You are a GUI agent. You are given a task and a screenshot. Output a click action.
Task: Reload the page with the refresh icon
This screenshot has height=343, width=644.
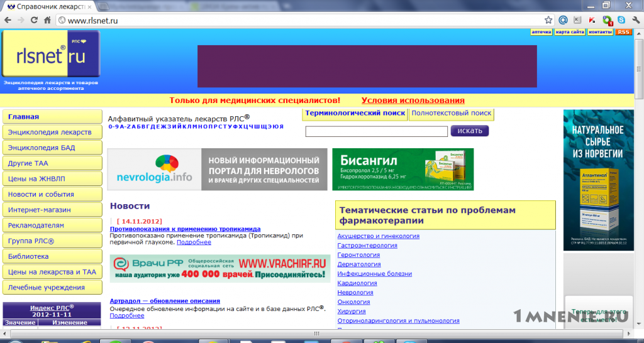(35, 19)
